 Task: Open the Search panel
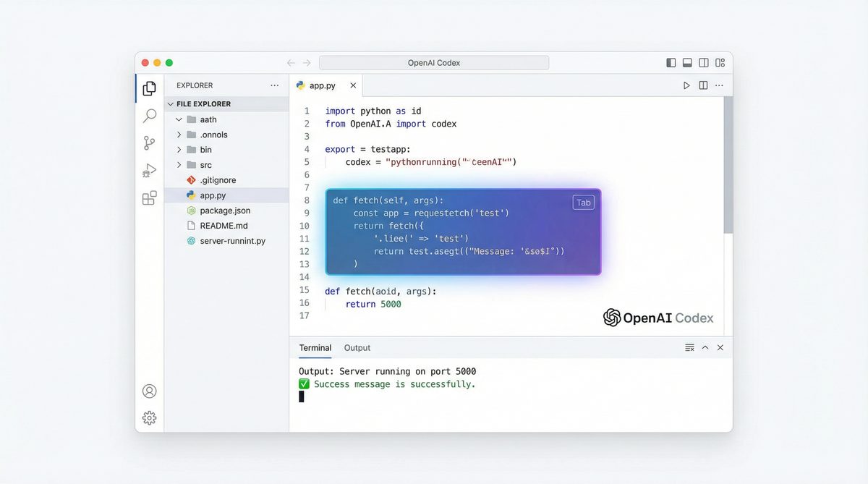click(x=149, y=116)
